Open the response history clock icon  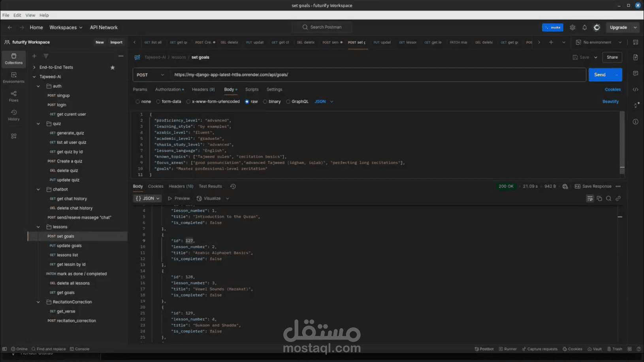pyautogui.click(x=233, y=187)
